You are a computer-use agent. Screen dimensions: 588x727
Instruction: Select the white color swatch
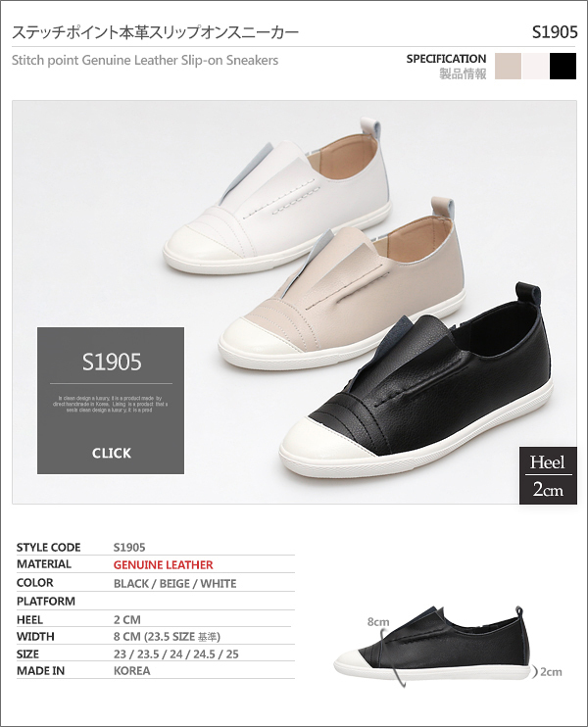tap(536, 66)
